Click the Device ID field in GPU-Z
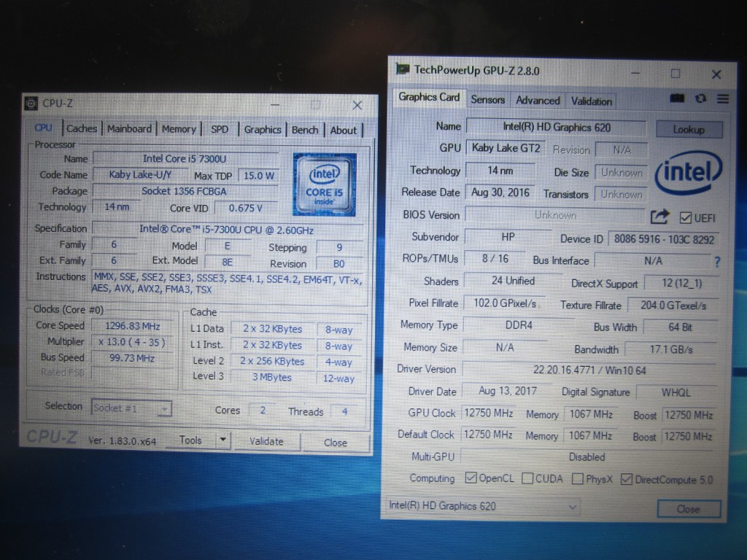The image size is (747, 560). 664,239
